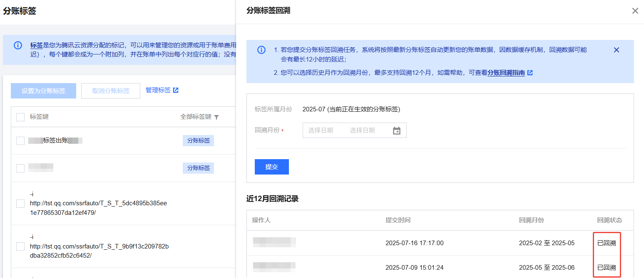
Task: Click info icon in left 标签 description banner
Action: pos(18,45)
